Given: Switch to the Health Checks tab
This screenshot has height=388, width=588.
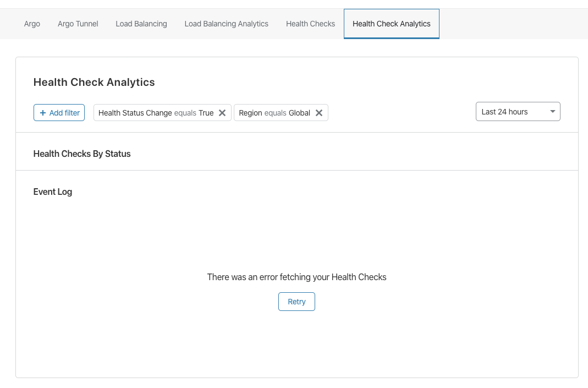Looking at the screenshot, I should point(310,24).
